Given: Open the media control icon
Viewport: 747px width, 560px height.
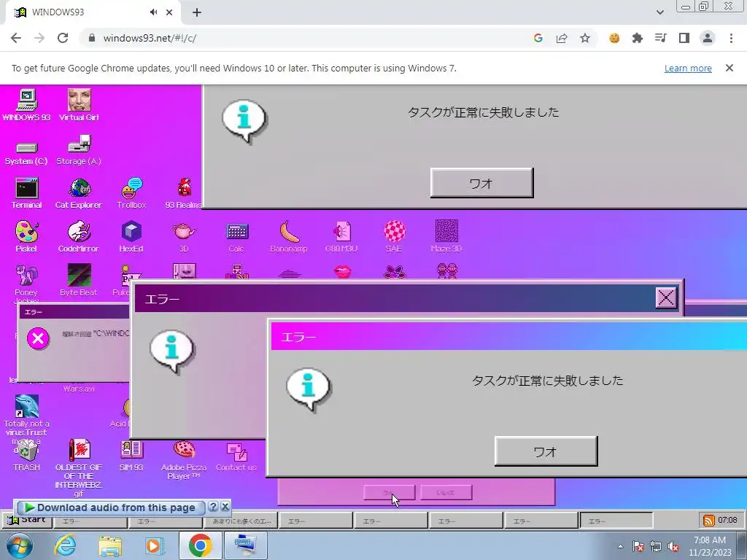Looking at the screenshot, I should pos(661,38).
